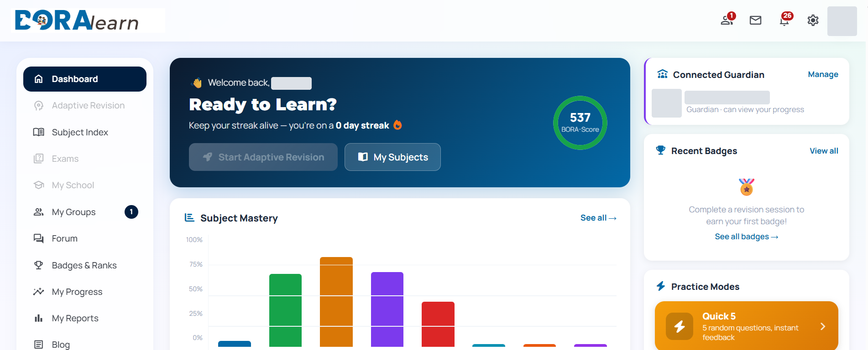Select the red bar in Subject Mastery
868x350 pixels.
438,324
